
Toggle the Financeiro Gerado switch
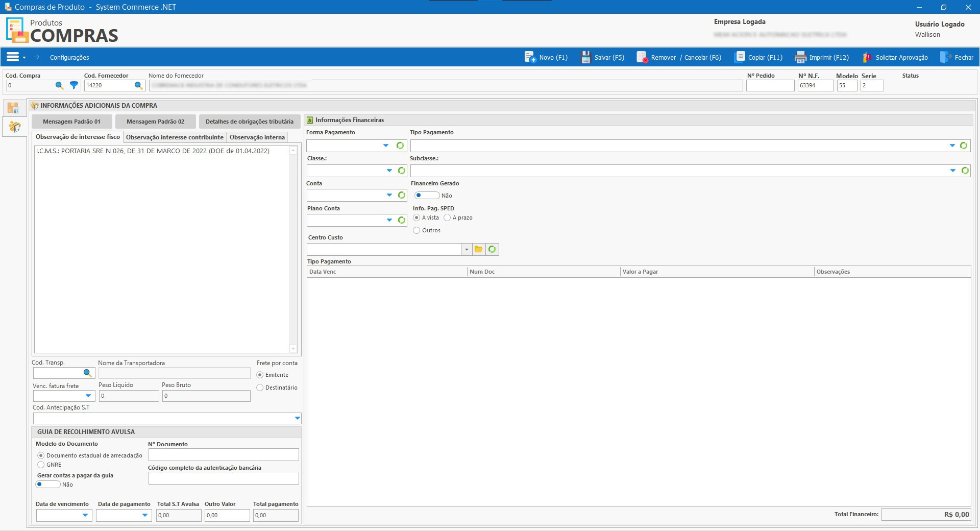pyautogui.click(x=426, y=195)
